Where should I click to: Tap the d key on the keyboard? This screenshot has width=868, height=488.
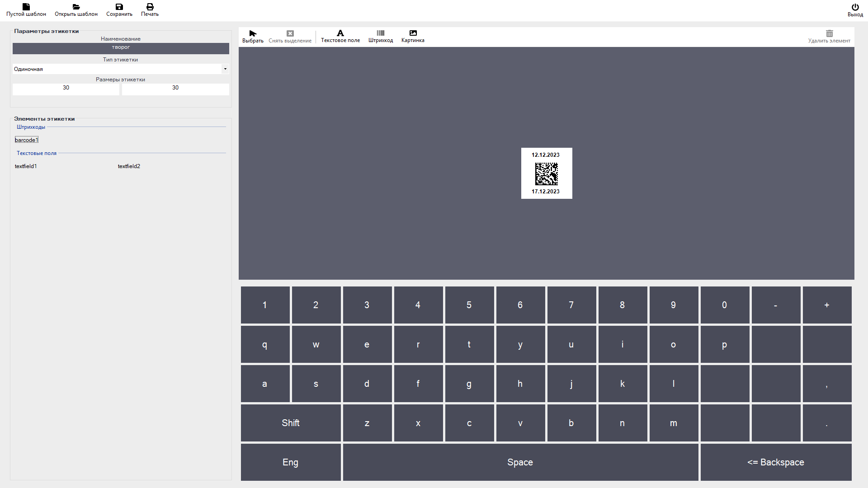click(368, 384)
